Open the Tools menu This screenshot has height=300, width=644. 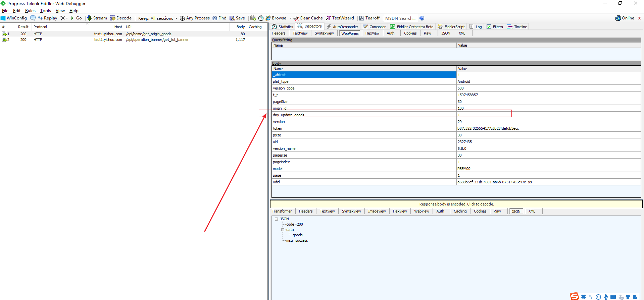tap(46, 11)
